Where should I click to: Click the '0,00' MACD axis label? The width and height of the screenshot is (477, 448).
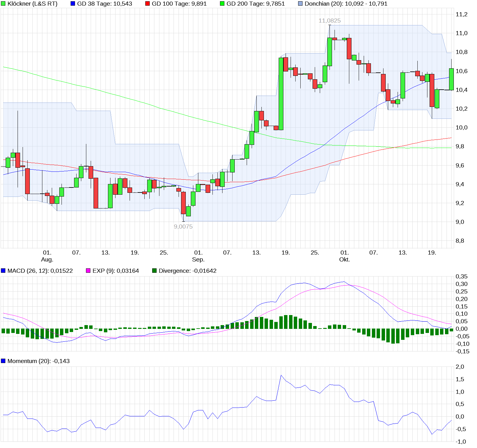pos(461,329)
